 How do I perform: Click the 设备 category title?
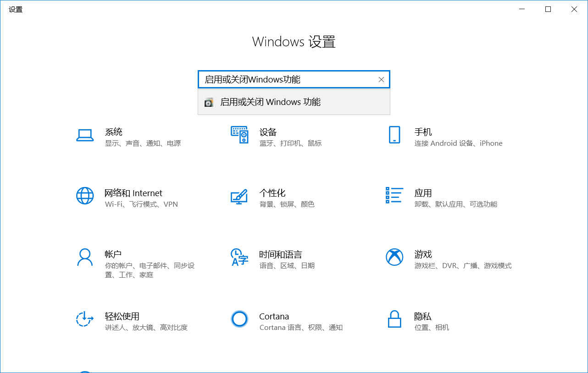[268, 132]
